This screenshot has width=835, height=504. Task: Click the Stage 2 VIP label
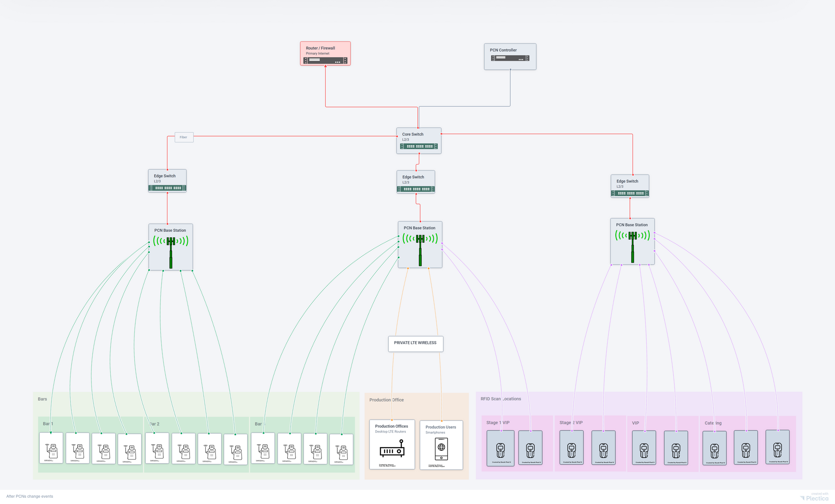coord(571,423)
